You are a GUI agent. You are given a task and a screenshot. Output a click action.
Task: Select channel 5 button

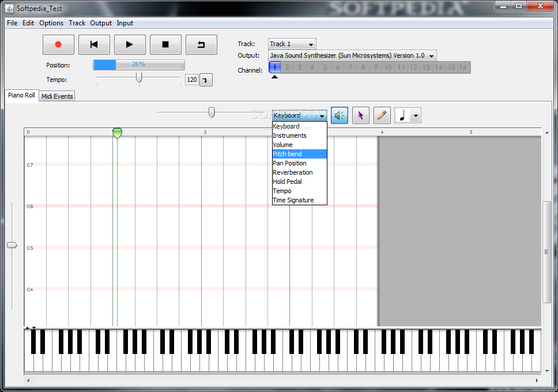tap(325, 67)
